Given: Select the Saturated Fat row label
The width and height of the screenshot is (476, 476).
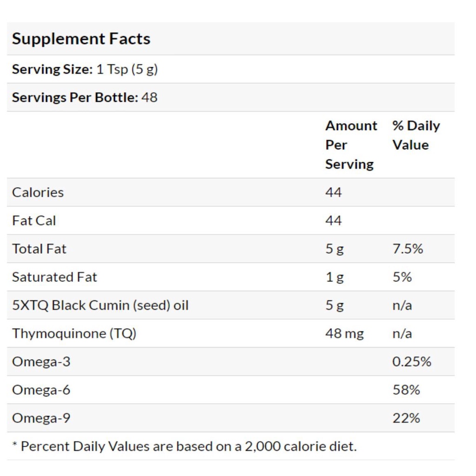Looking at the screenshot, I should (54, 277).
